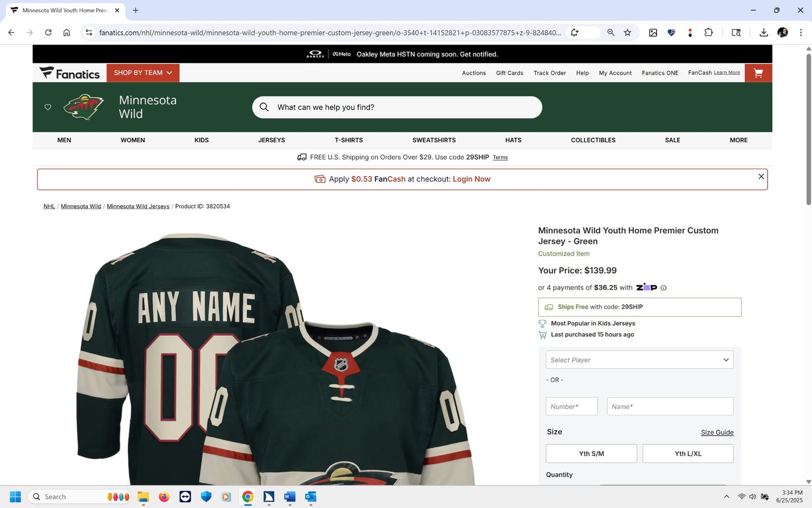This screenshot has width=812, height=508.
Task: Close the FanCash banner
Action: coord(761,176)
